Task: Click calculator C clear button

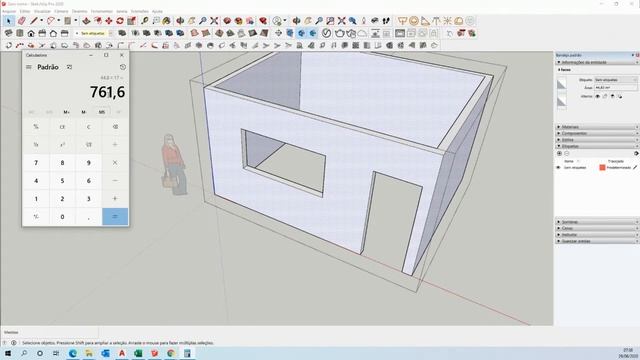Action: coord(89,127)
